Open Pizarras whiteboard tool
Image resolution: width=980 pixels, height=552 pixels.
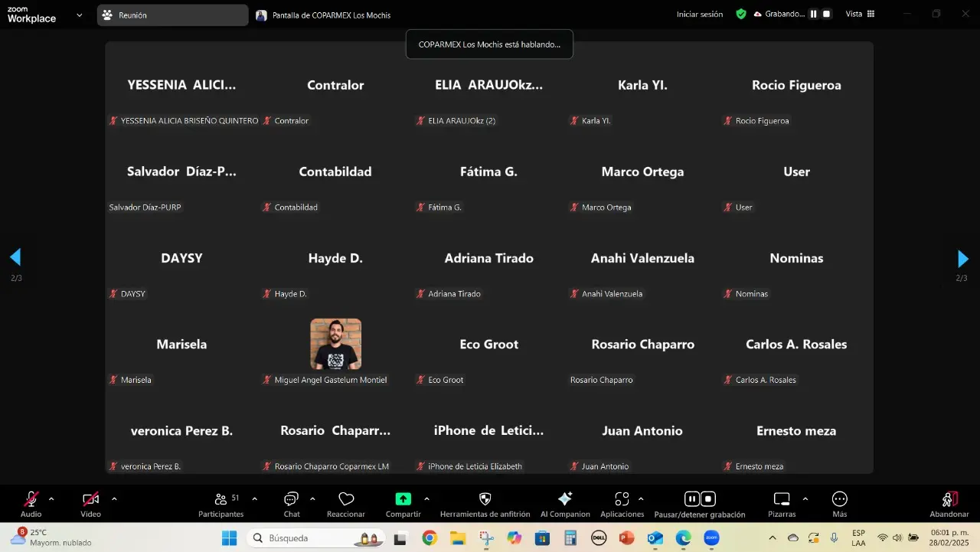click(x=782, y=500)
